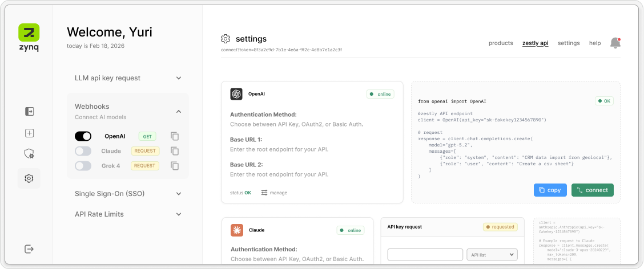Disable the OpenAI webhook toggle
Viewport: 644px width, 269px height.
pyautogui.click(x=83, y=136)
